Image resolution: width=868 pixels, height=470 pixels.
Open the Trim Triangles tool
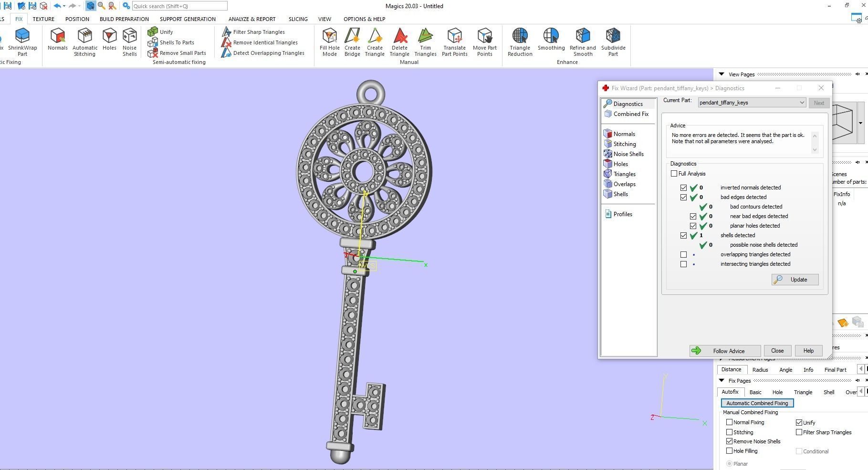425,42
